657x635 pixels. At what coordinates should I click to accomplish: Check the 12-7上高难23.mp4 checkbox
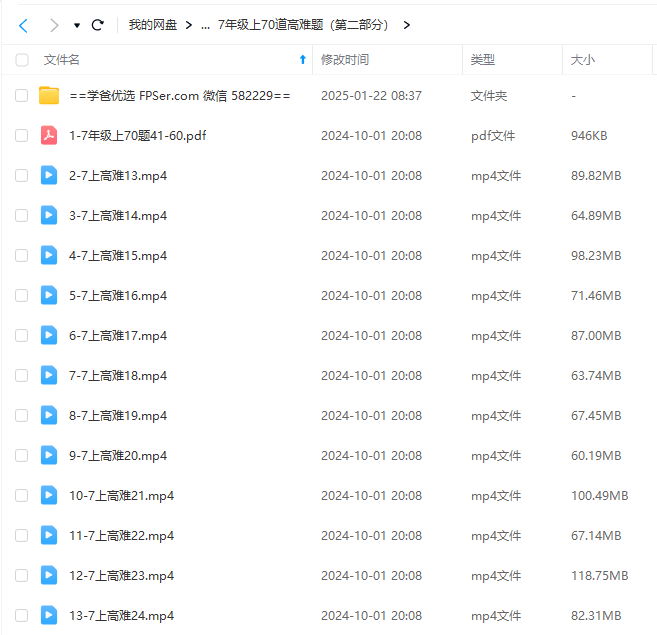tap(21, 575)
